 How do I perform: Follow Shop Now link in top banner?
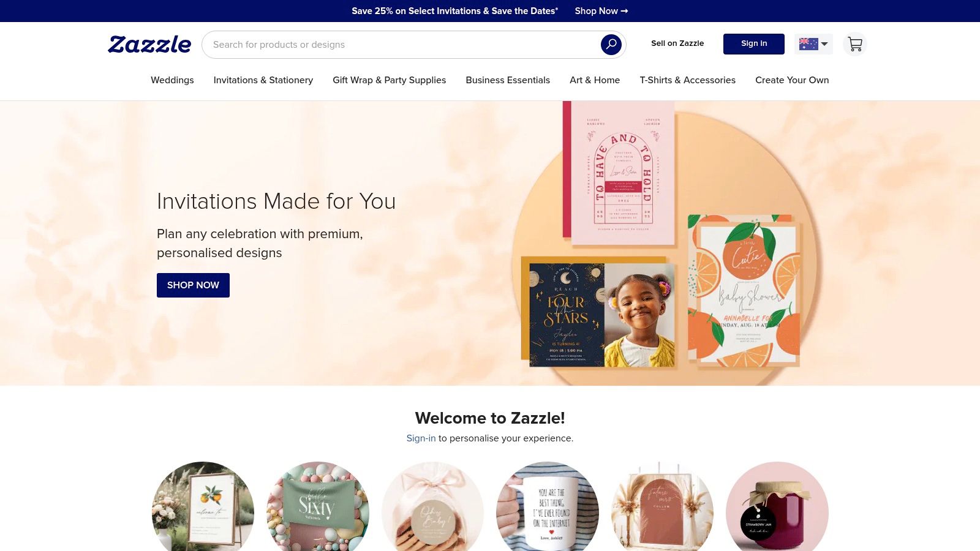[x=601, y=11]
